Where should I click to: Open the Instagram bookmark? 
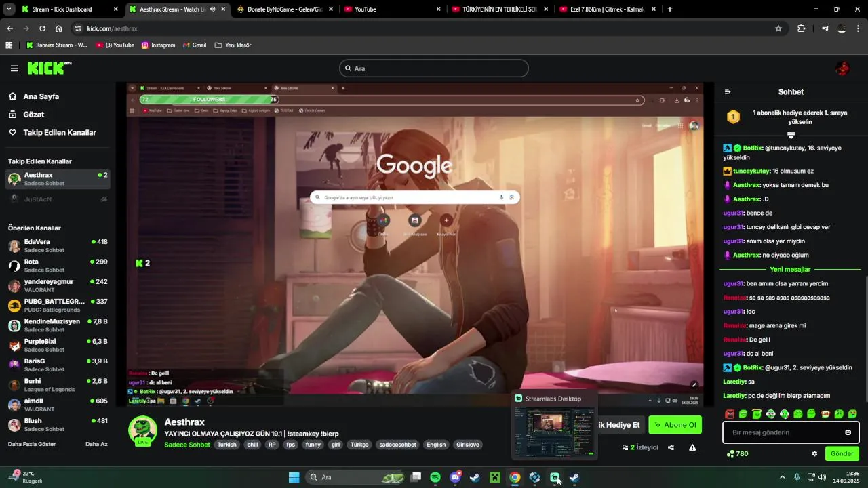pyautogui.click(x=158, y=45)
